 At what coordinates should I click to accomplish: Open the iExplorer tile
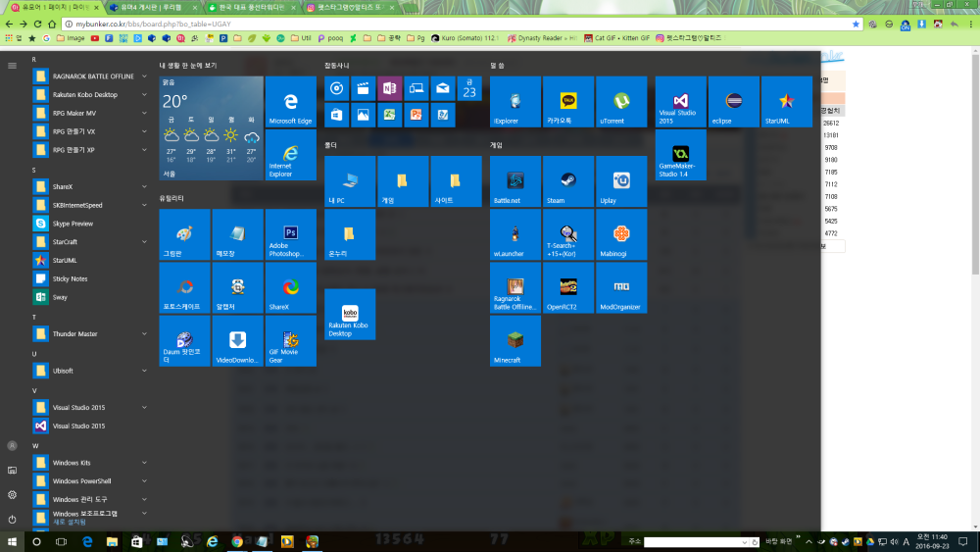(x=515, y=101)
